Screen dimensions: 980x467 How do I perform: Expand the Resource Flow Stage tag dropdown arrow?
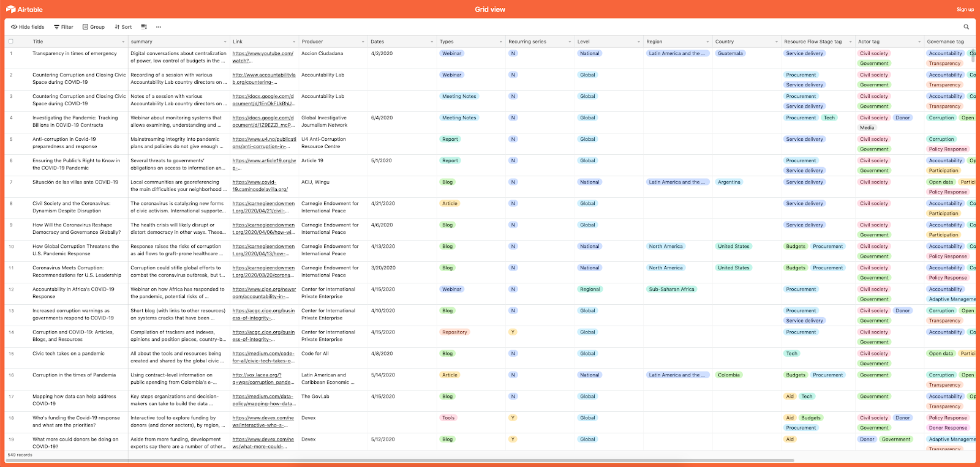[x=850, y=42]
